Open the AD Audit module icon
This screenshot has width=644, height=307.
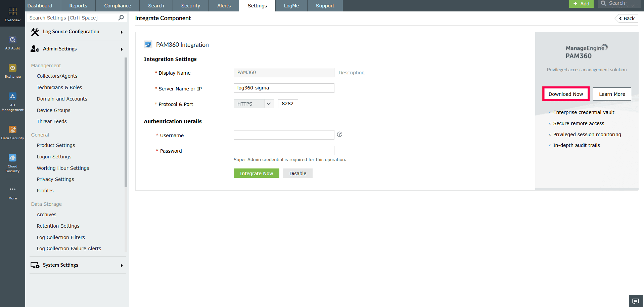click(12, 40)
